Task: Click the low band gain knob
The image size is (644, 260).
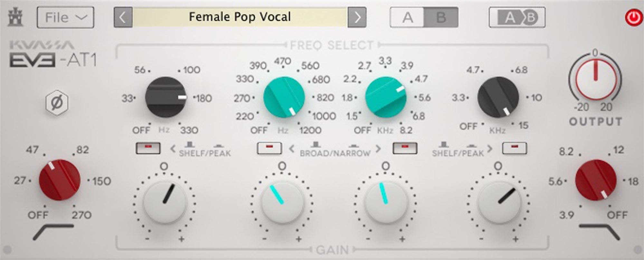Action: [x=165, y=202]
